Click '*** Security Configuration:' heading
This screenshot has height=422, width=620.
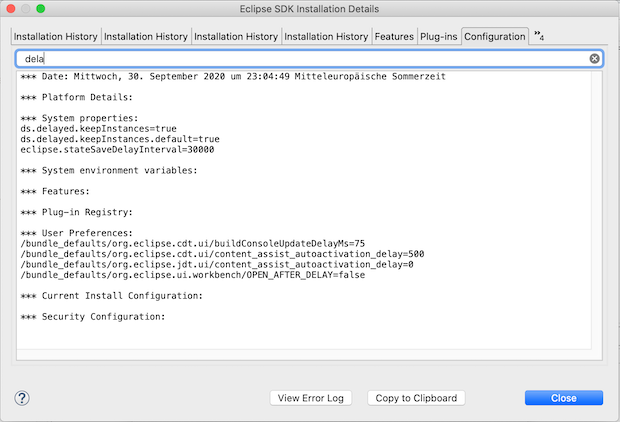pos(93,317)
